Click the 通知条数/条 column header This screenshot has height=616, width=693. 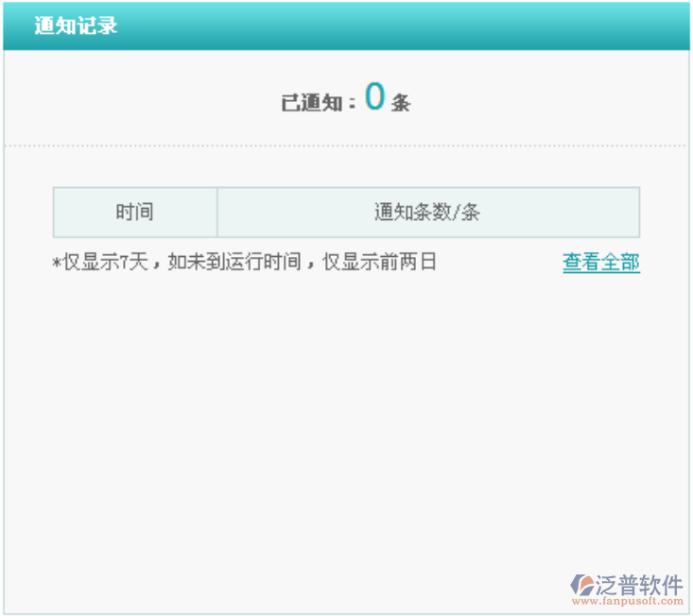[x=428, y=213]
